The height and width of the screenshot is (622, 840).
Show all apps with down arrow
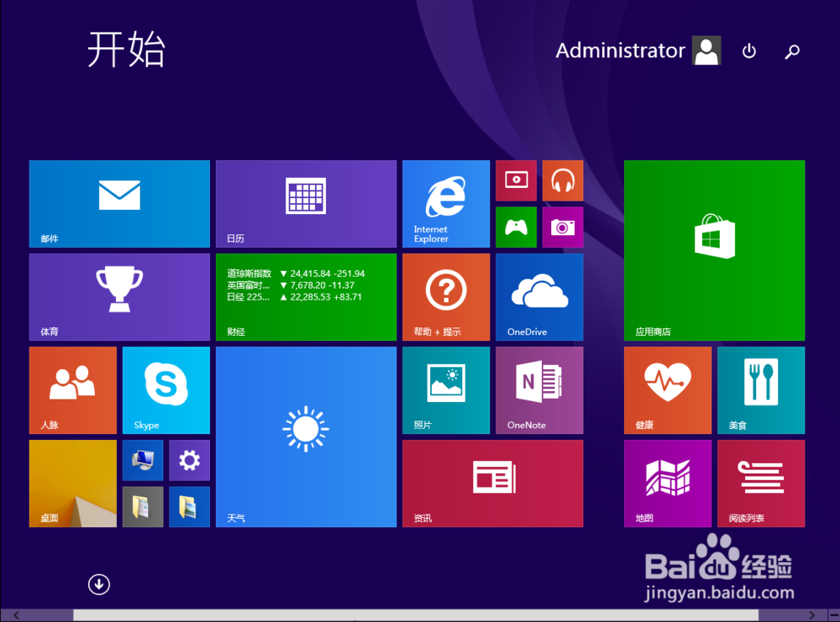(99, 584)
